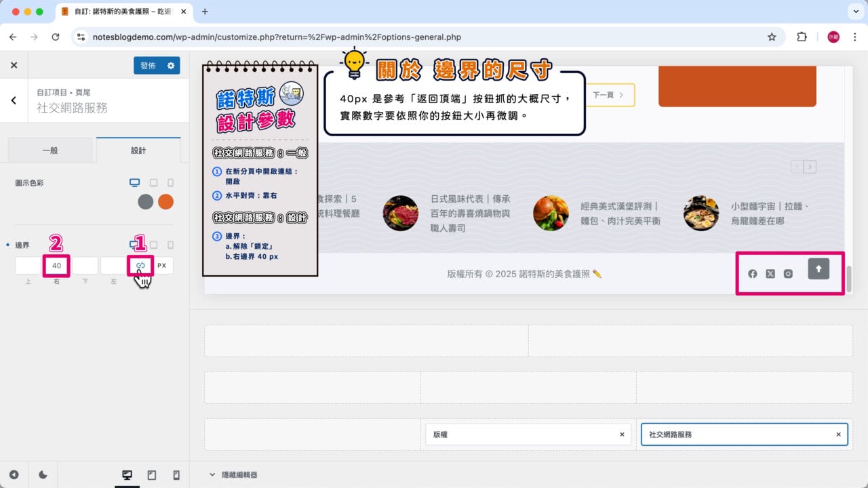Click the X (Twitter) footer icon

(770, 274)
